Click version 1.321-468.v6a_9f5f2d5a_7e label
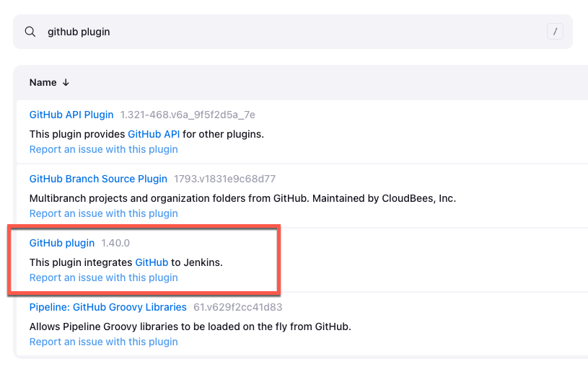 [x=188, y=115]
